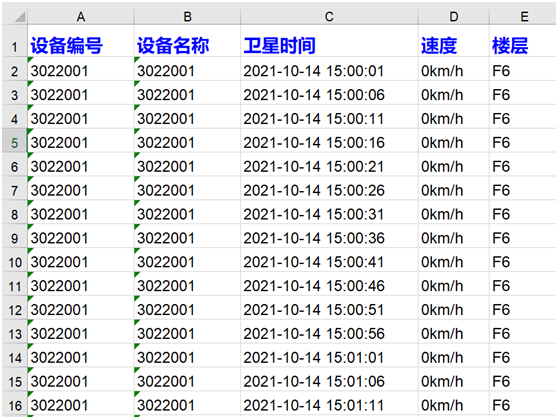
Task: Select cell with time 15:00:36
Action: [x=329, y=238]
